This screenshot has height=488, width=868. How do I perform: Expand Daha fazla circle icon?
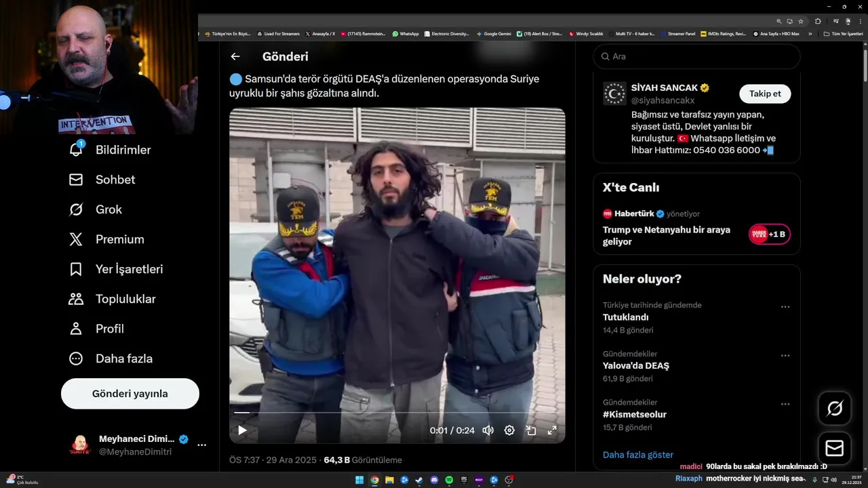(76, 359)
